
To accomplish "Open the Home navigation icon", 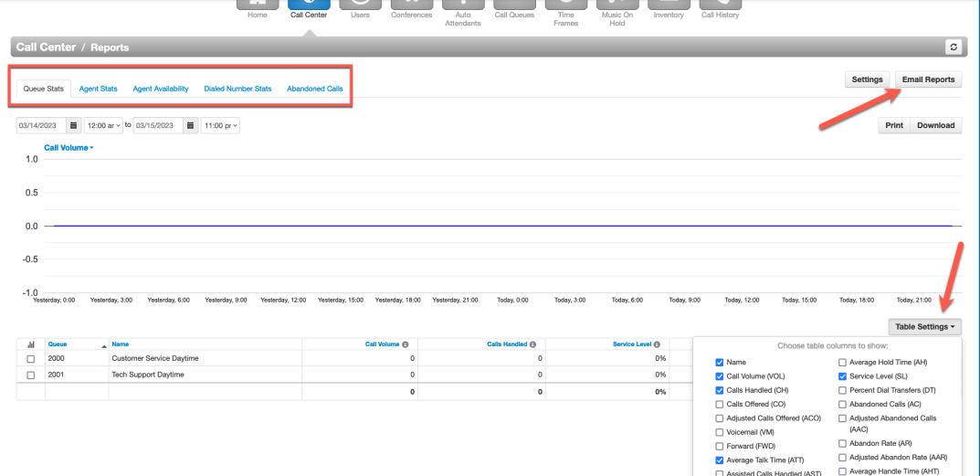I will [x=257, y=5].
